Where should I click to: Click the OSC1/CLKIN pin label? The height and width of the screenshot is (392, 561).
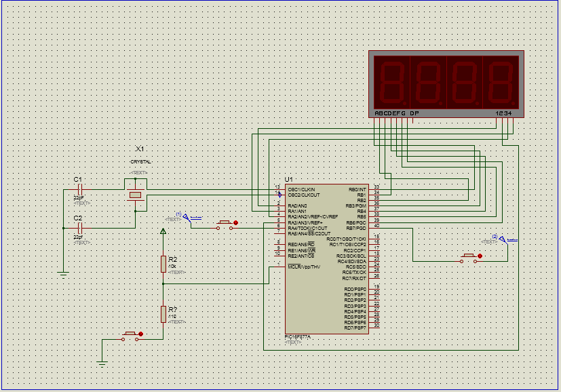[x=301, y=190]
